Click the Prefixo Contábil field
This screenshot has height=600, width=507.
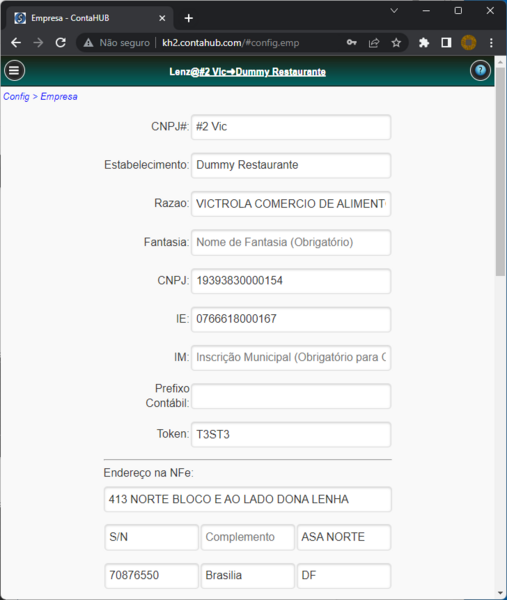pyautogui.click(x=291, y=396)
